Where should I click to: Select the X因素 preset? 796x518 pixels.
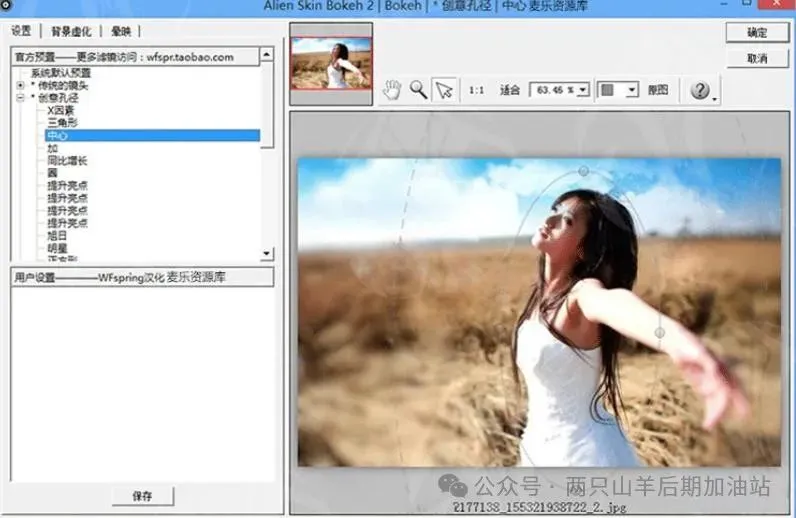(60, 110)
